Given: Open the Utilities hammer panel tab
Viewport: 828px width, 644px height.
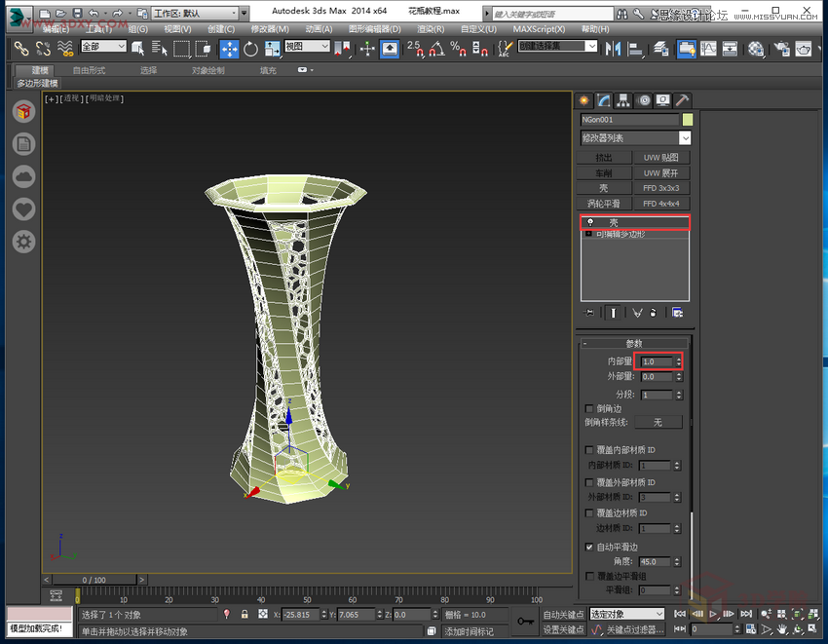Looking at the screenshot, I should [x=682, y=100].
